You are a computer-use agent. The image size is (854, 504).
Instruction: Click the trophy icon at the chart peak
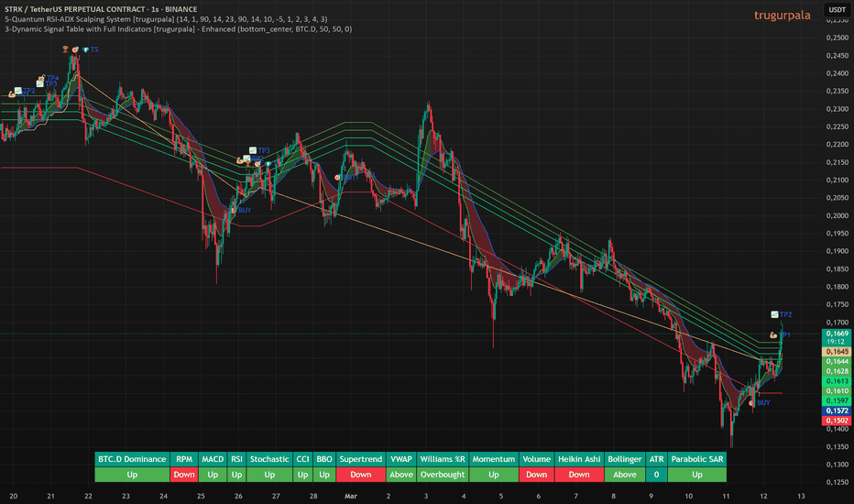click(65, 49)
